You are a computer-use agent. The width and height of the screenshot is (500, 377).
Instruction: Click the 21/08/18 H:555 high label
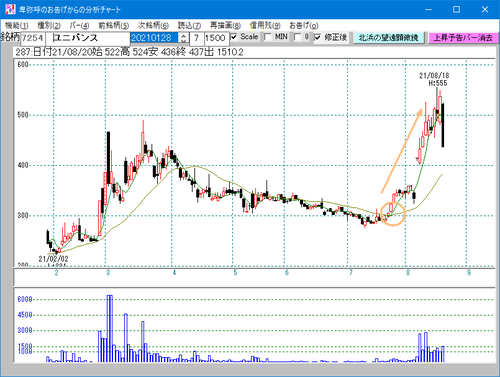click(x=434, y=79)
